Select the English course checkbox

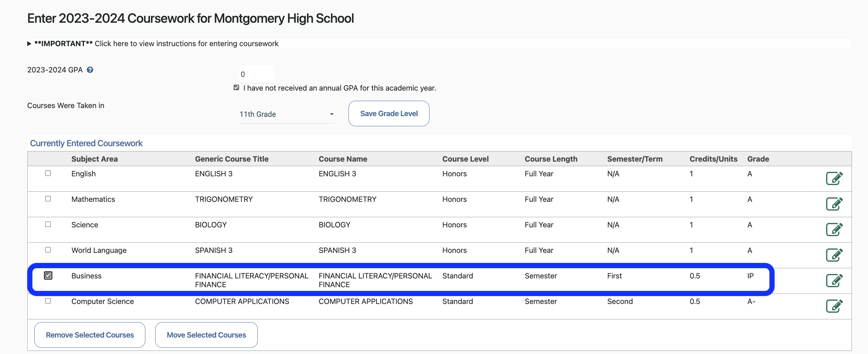(x=48, y=173)
